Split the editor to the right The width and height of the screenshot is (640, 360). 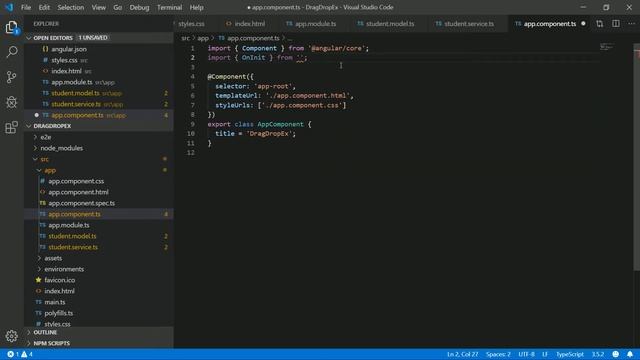point(616,24)
